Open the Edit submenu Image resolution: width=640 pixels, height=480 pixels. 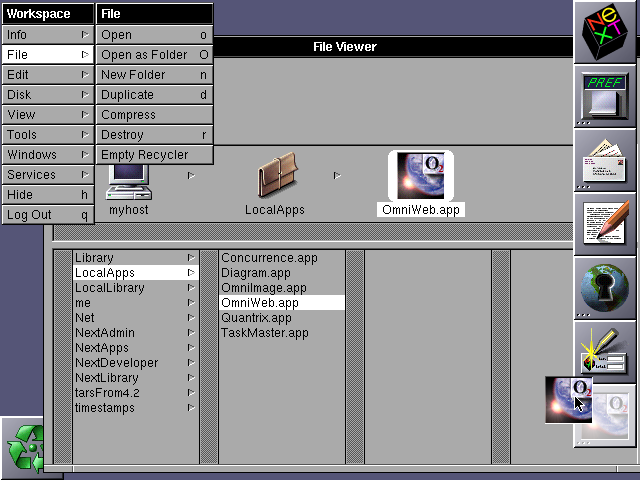pos(48,75)
